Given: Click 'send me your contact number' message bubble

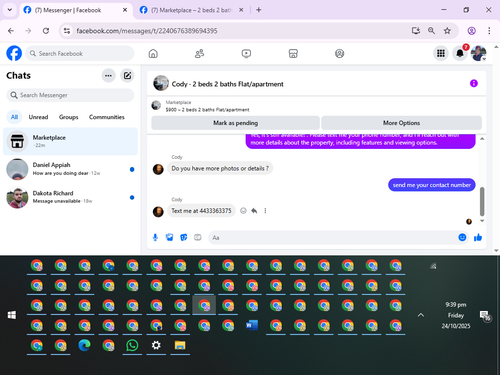Looking at the screenshot, I should pos(432,185).
